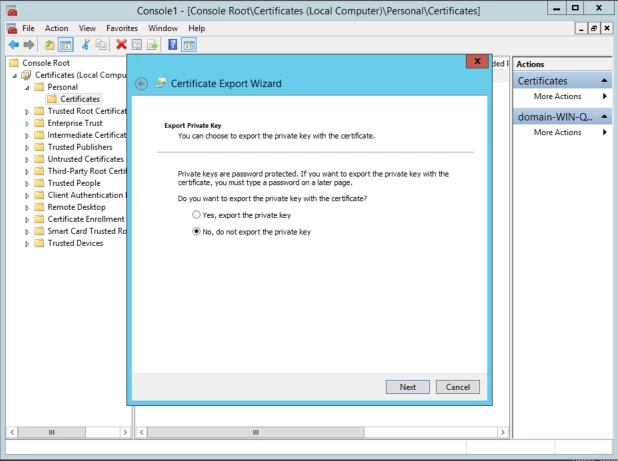Open the Action menu

pos(56,28)
